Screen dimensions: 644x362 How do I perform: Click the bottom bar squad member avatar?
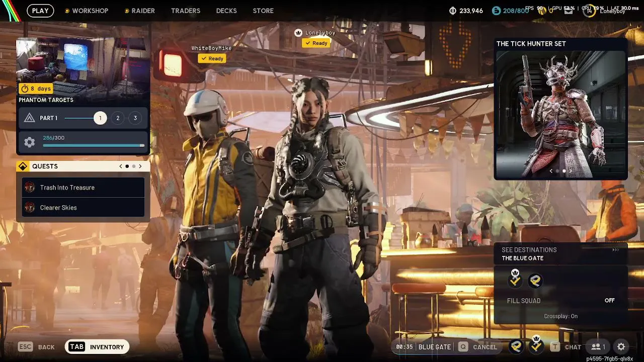tap(516, 346)
